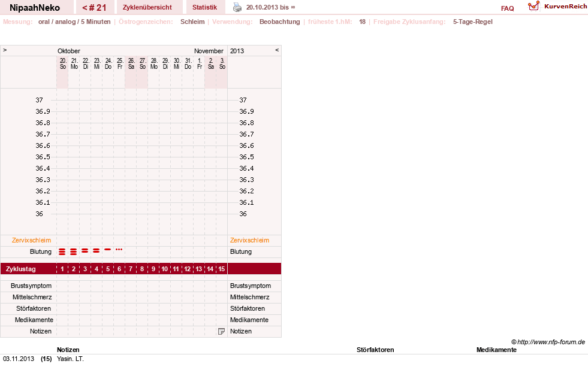
Task: Click heavy bleeding marker on cycle day 1
Action: [62, 251]
